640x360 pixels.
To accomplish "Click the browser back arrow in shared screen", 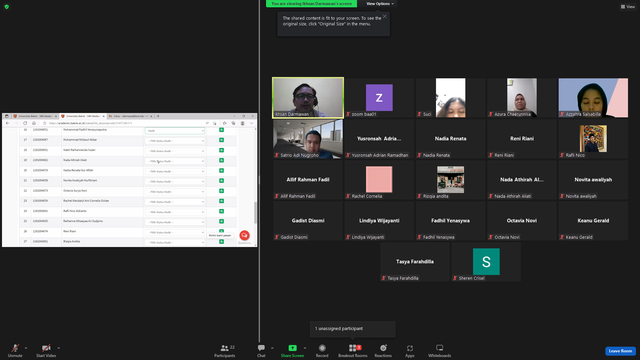I will (7, 123).
